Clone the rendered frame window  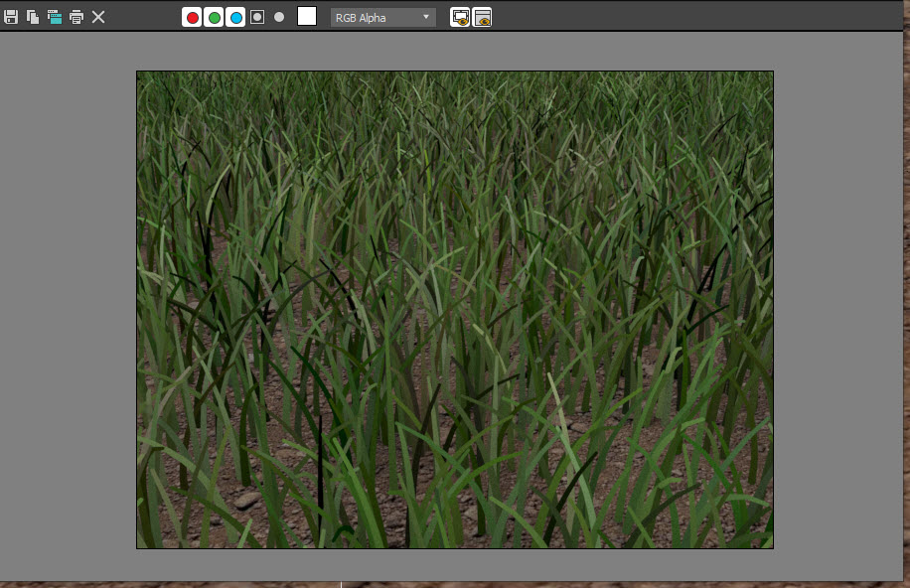click(x=55, y=17)
